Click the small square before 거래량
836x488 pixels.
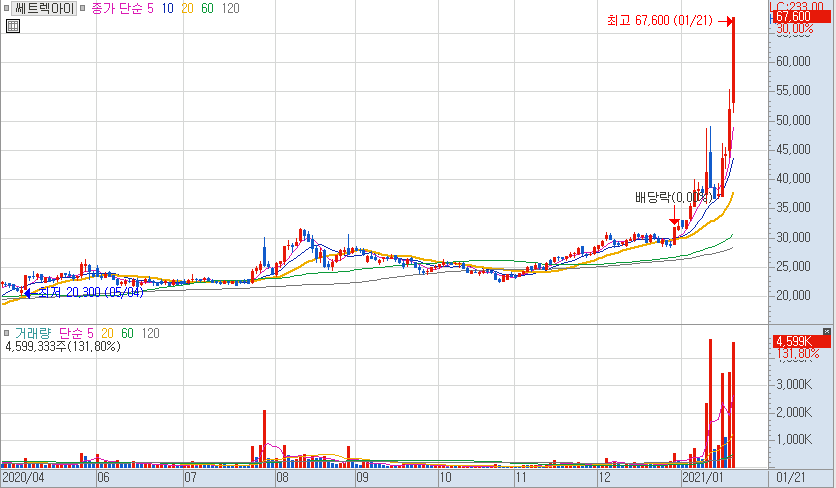tap(6, 333)
